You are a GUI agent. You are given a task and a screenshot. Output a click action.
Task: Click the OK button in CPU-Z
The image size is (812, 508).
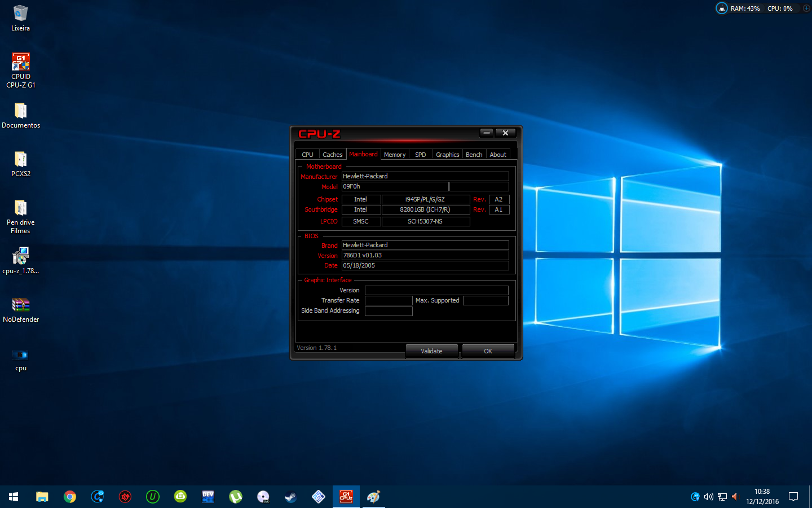tap(488, 351)
